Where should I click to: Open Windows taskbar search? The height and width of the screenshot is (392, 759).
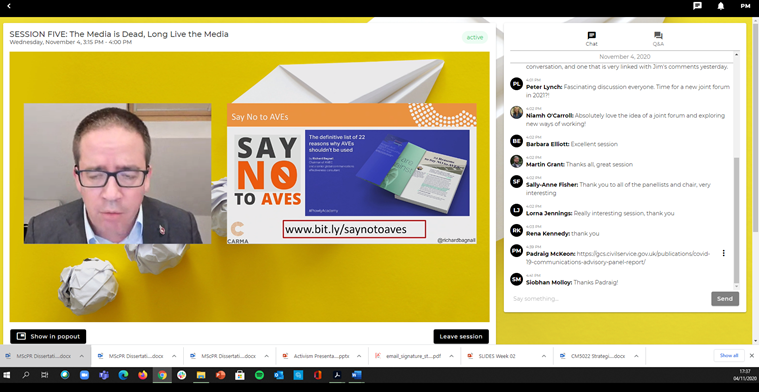26,375
